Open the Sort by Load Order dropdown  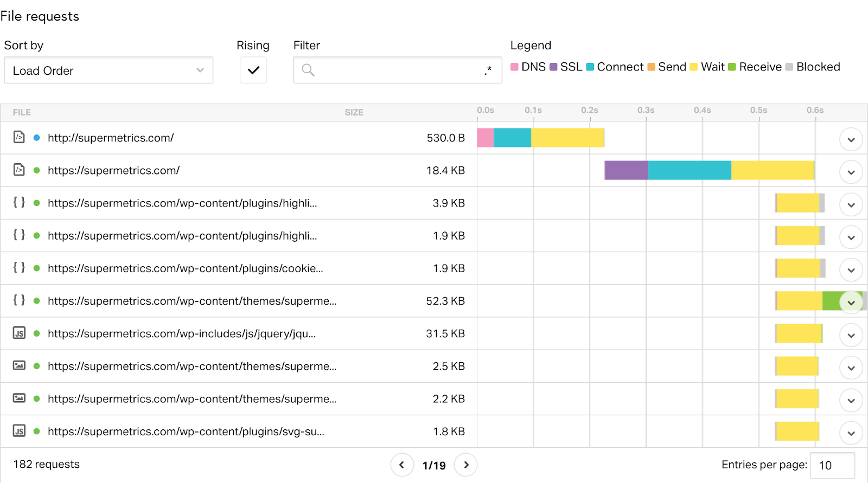pyautogui.click(x=108, y=70)
